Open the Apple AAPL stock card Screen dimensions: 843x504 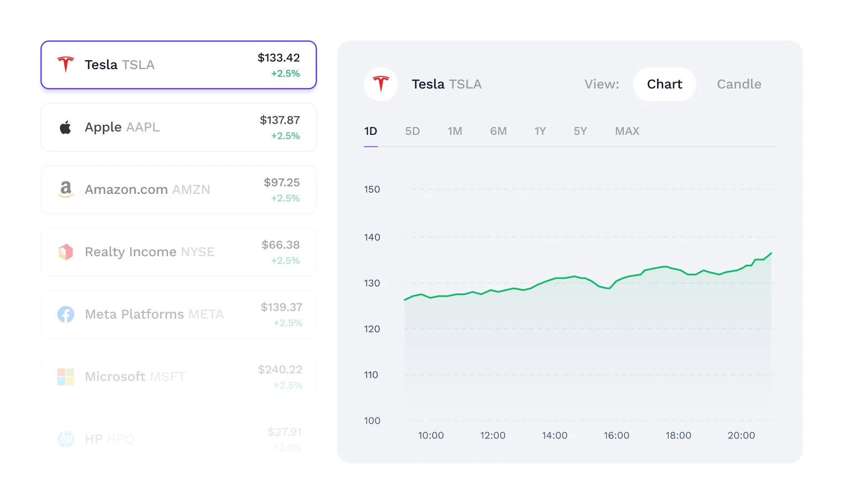point(179,128)
